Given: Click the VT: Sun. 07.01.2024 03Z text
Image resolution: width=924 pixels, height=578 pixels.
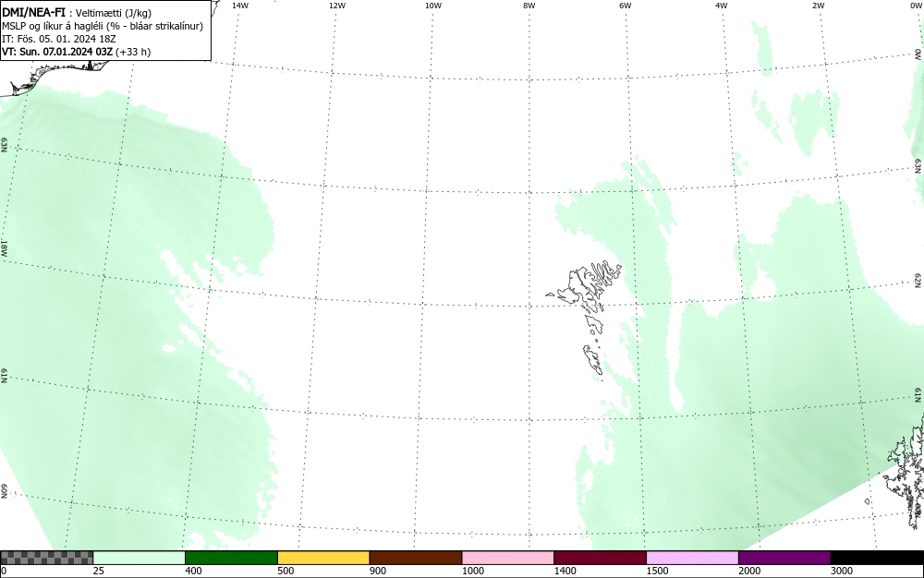Looking at the screenshot, I should coord(57,52).
